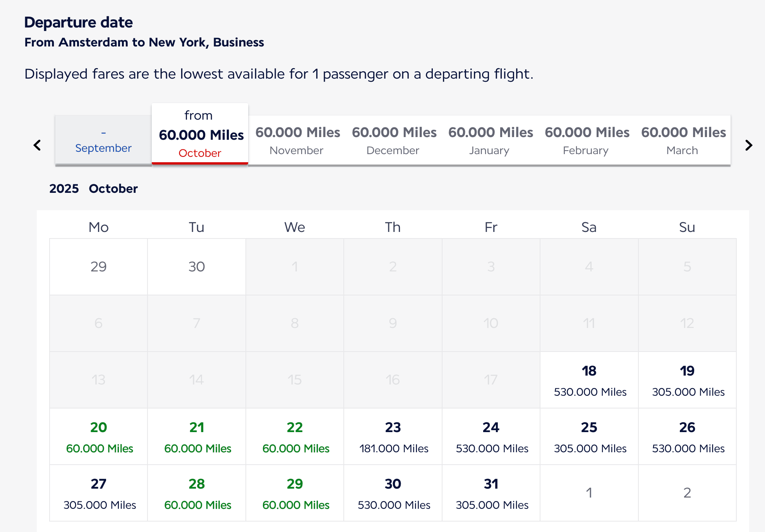Pick Wednesday October 29 departure
The image size is (765, 532).
pos(295,493)
